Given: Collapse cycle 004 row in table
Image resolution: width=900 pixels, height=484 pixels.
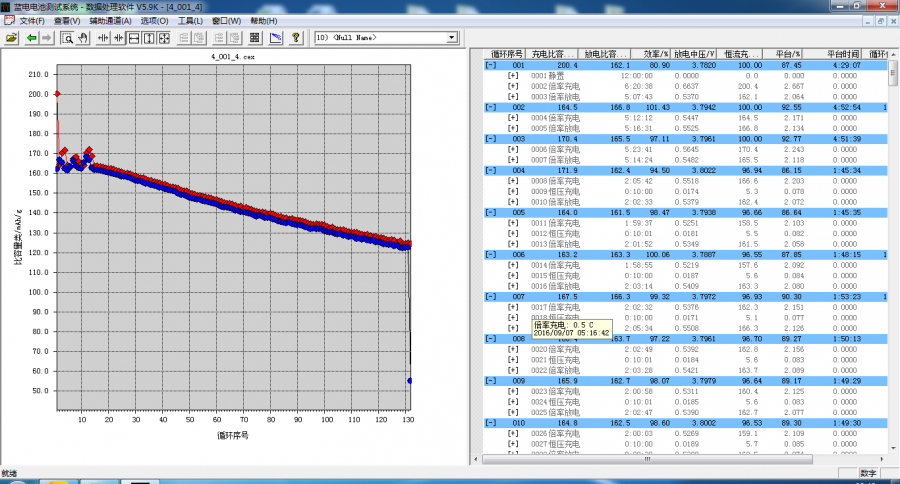Looking at the screenshot, I should 490,170.
